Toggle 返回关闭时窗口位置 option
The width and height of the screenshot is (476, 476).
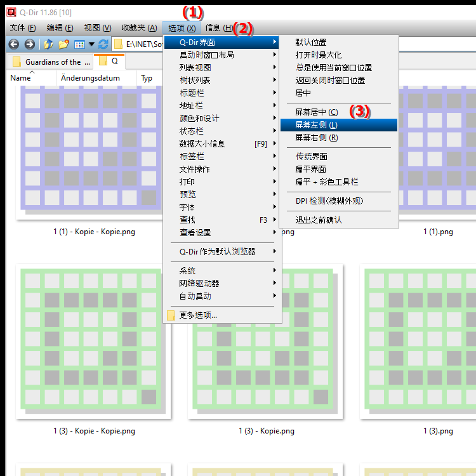point(339,81)
